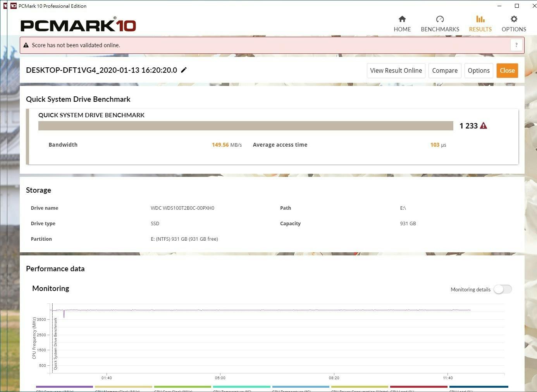Open the result Options button
Screen dimensions: 537x392
pyautogui.click(x=478, y=70)
